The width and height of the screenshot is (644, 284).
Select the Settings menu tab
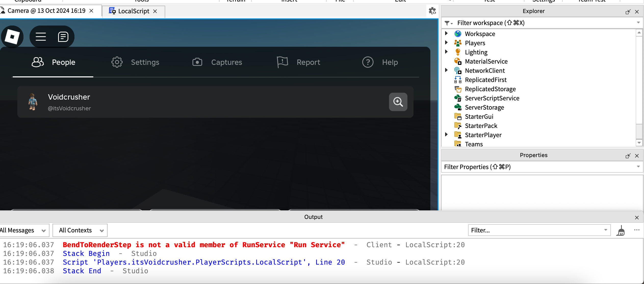pyautogui.click(x=135, y=62)
